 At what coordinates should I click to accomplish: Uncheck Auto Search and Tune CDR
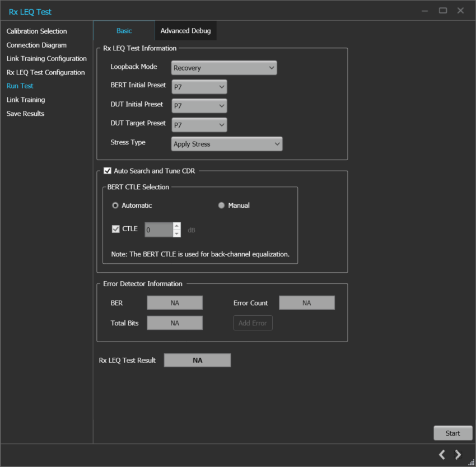tap(106, 171)
